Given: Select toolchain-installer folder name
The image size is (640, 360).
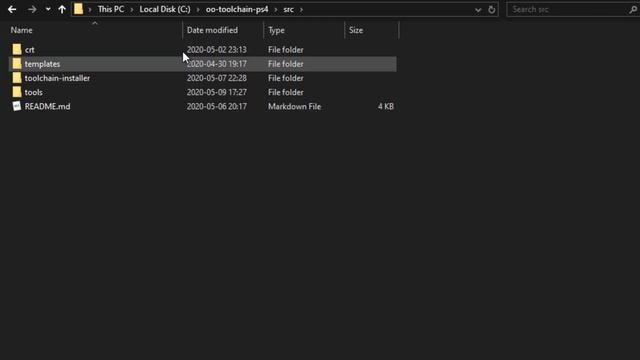Looking at the screenshot, I should [x=57, y=78].
